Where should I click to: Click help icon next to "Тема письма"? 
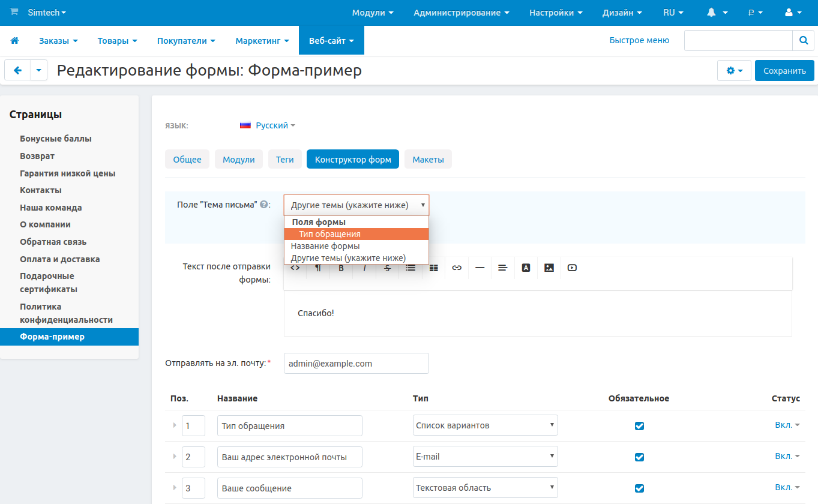coord(263,205)
